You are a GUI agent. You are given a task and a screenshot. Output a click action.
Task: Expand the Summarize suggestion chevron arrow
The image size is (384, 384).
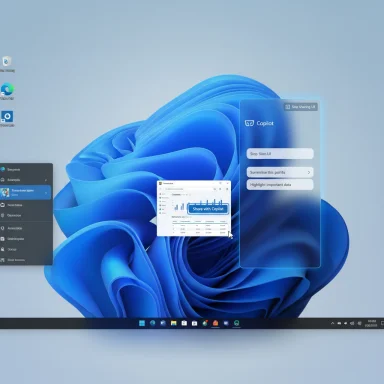tap(309, 172)
